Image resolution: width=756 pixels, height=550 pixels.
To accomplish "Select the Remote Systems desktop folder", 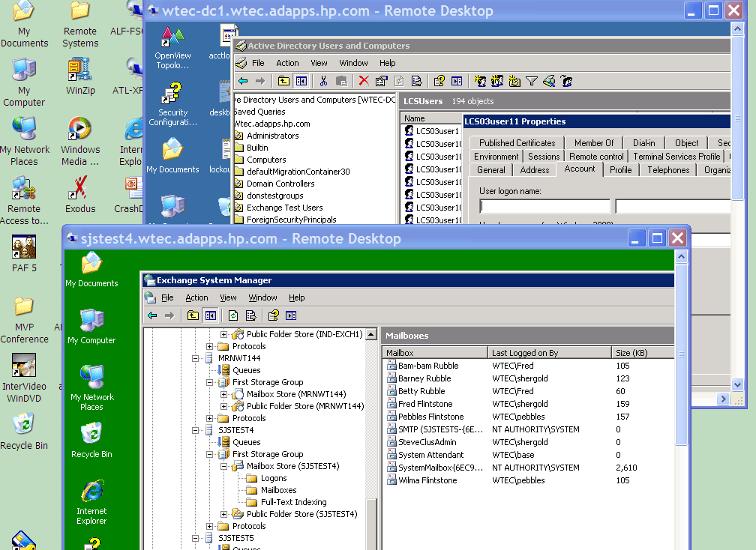I will 80,24.
